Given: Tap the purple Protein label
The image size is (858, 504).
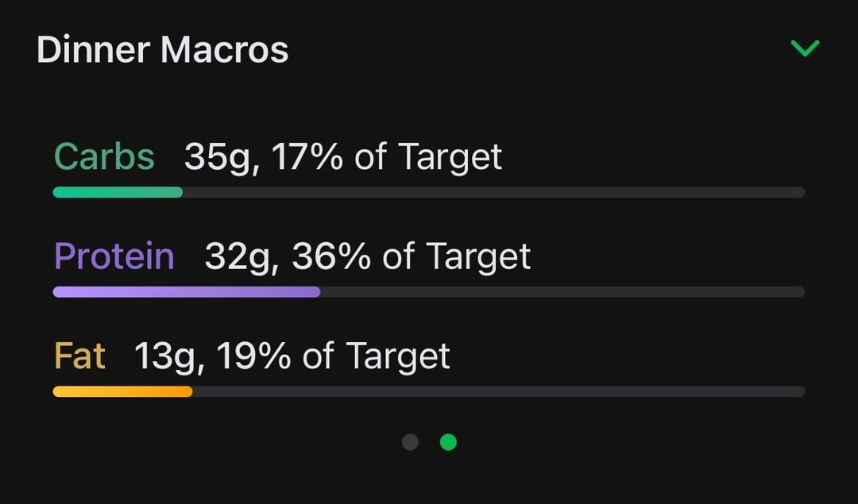Looking at the screenshot, I should (114, 256).
